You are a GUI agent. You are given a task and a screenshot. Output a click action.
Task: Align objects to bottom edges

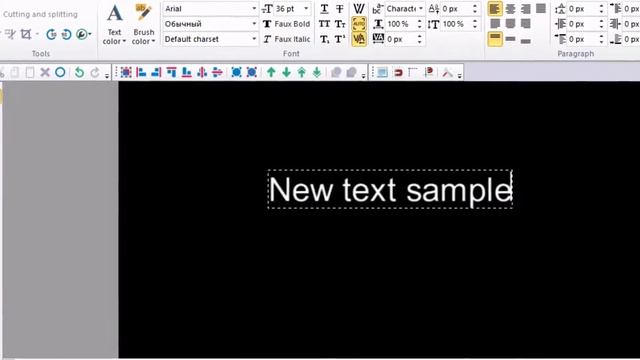click(187, 73)
